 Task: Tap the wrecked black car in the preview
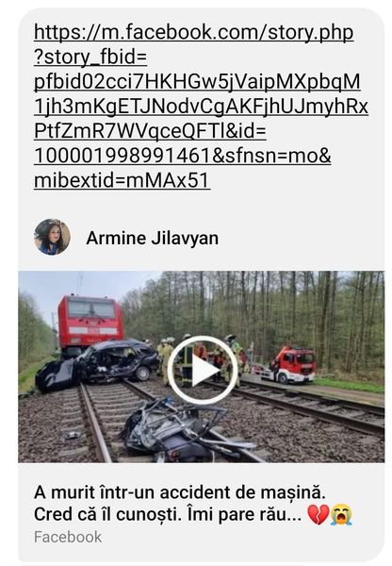coord(98,364)
